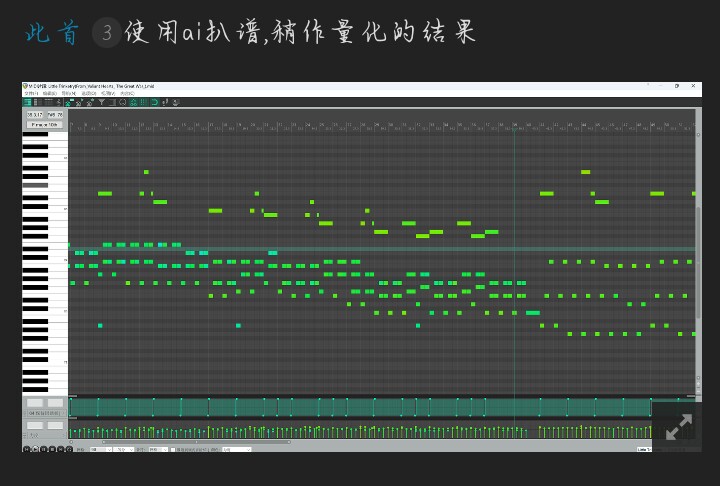Open the rightmost dropdown in bottom bar

click(236, 449)
